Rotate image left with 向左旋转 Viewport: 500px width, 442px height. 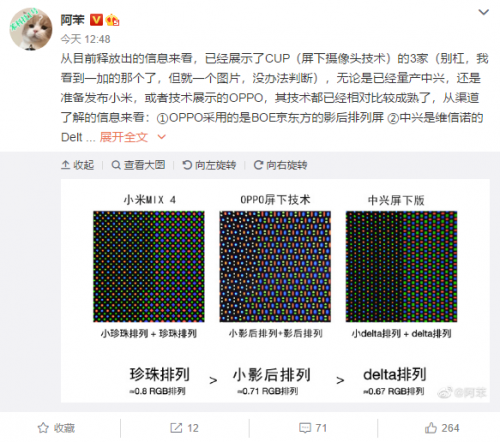(x=209, y=165)
